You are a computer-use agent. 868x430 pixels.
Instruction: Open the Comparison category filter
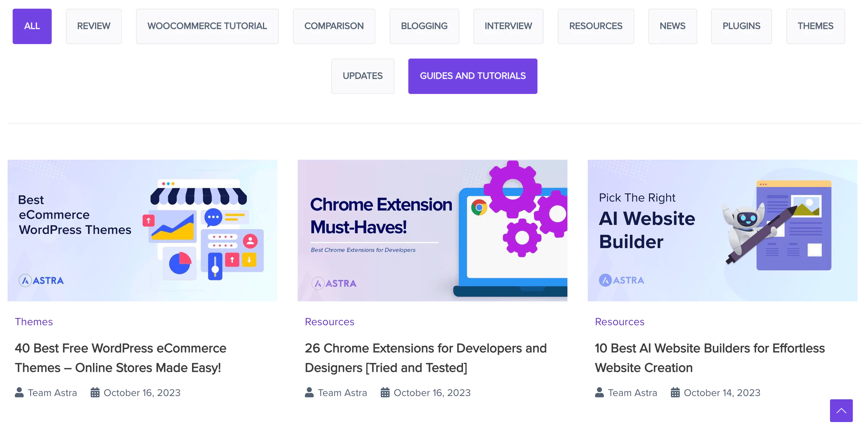click(x=334, y=26)
